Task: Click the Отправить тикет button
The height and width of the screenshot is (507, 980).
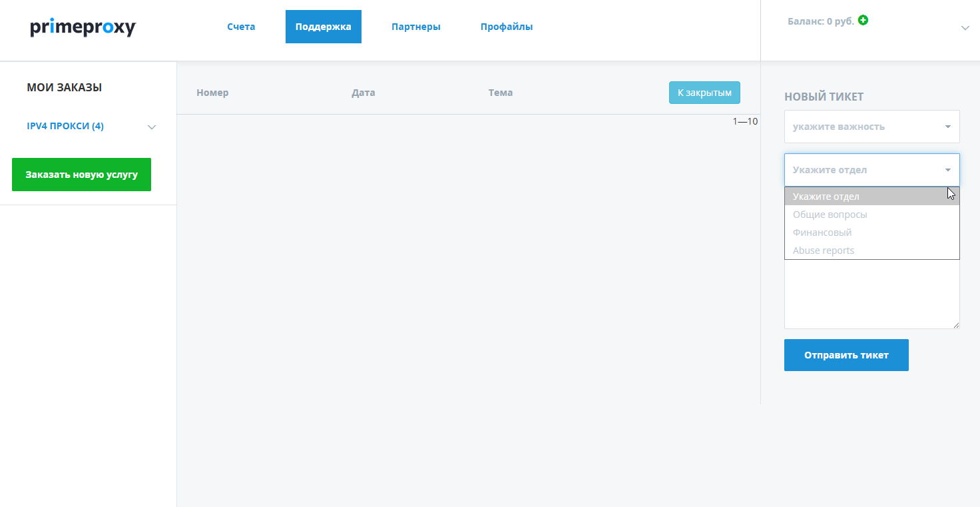Action: tap(846, 355)
